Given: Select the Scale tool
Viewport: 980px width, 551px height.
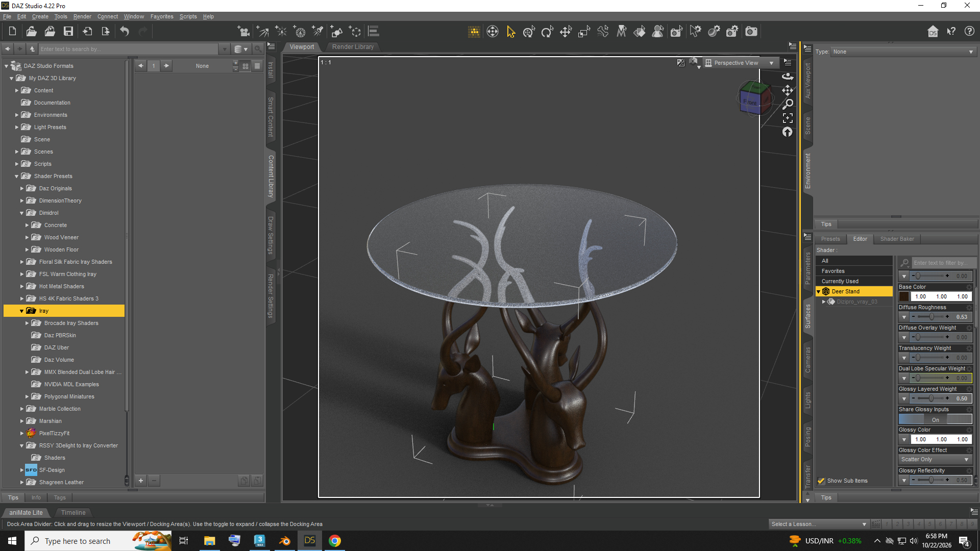Looking at the screenshot, I should click(x=584, y=32).
